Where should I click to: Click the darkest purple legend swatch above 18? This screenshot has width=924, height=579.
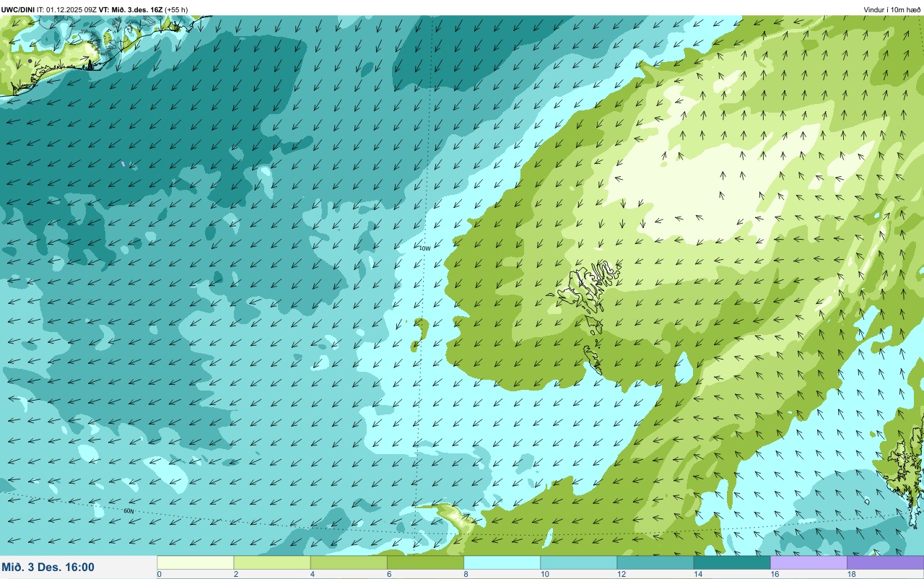pos(885,562)
